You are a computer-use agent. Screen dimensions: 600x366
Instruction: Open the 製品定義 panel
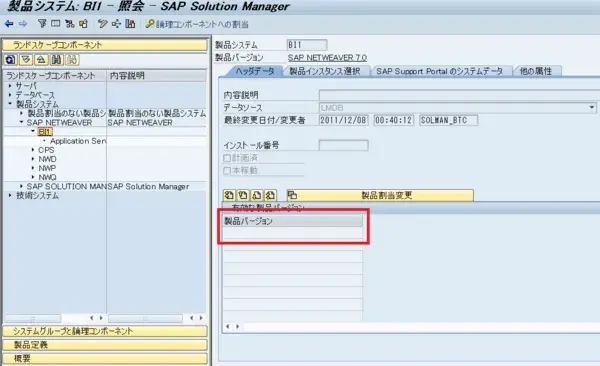coord(105,345)
